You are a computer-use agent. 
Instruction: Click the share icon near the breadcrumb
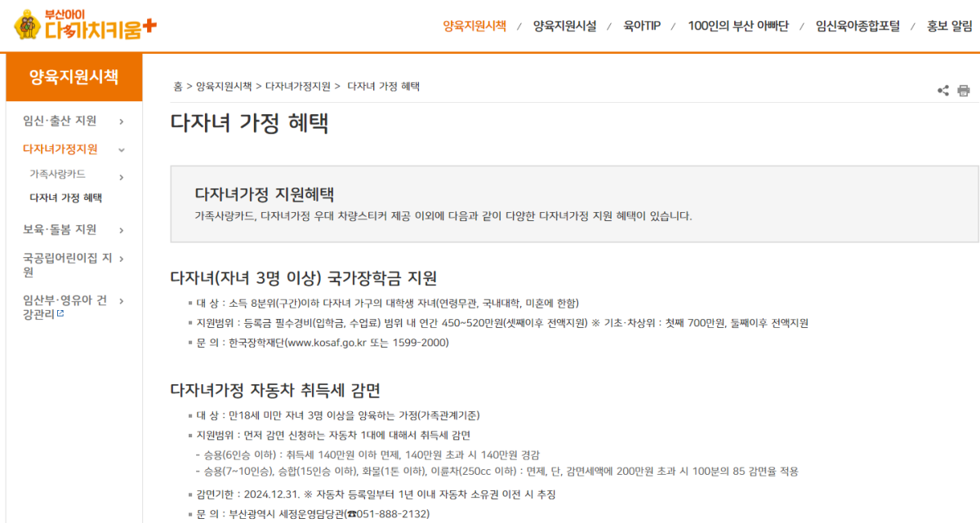point(943,90)
